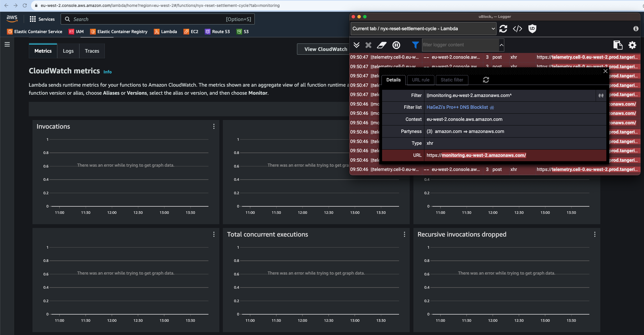Open HaGeZi's Pro++ DNS Blocklist link
Image resolution: width=644 pixels, height=335 pixels.
(457, 107)
